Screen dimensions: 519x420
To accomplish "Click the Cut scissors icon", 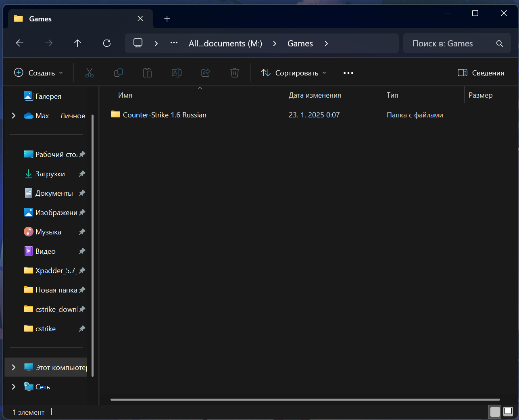I will click(x=90, y=73).
